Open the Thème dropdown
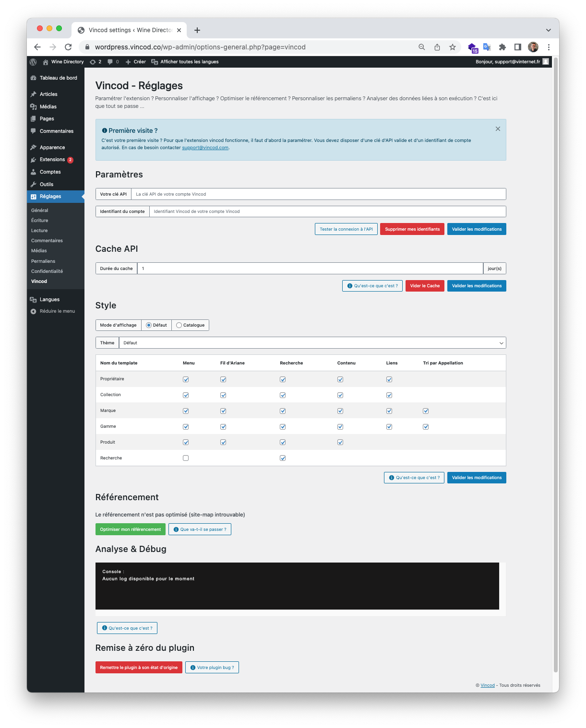The image size is (586, 728). tap(312, 343)
